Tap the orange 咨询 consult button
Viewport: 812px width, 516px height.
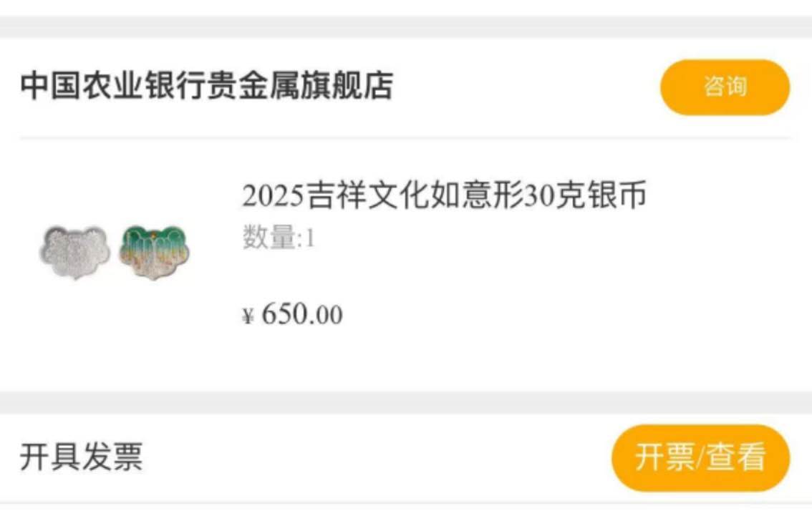pyautogui.click(x=725, y=87)
